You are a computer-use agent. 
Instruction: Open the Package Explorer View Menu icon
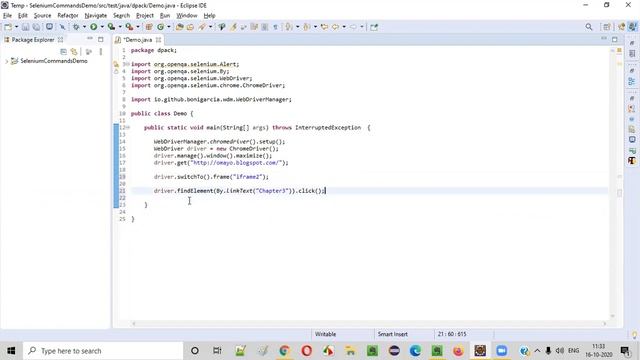100,52
